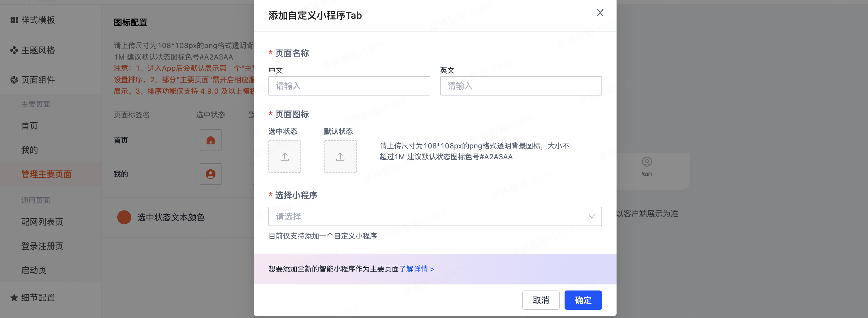Click the 细节配置 star icon
The image size is (868, 318).
tap(14, 297)
